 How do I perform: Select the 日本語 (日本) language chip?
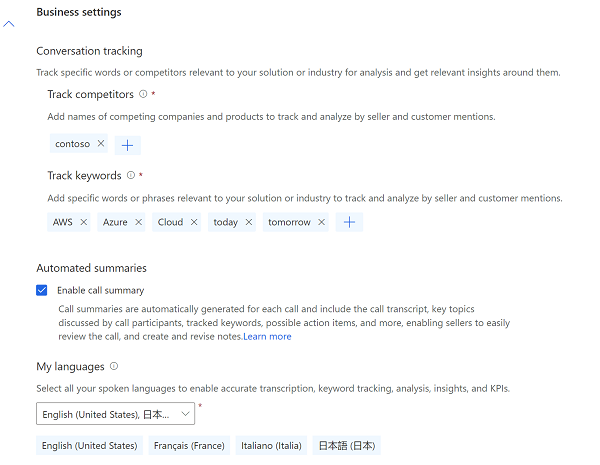click(x=347, y=445)
